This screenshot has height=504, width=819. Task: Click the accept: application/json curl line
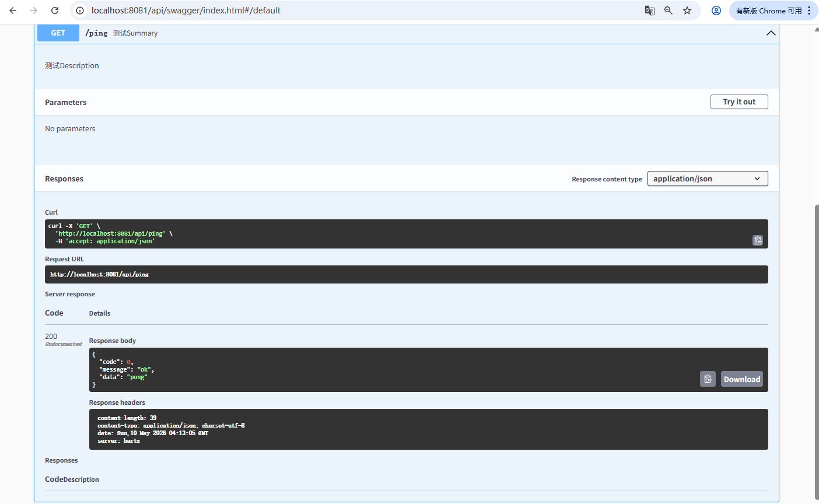point(105,241)
